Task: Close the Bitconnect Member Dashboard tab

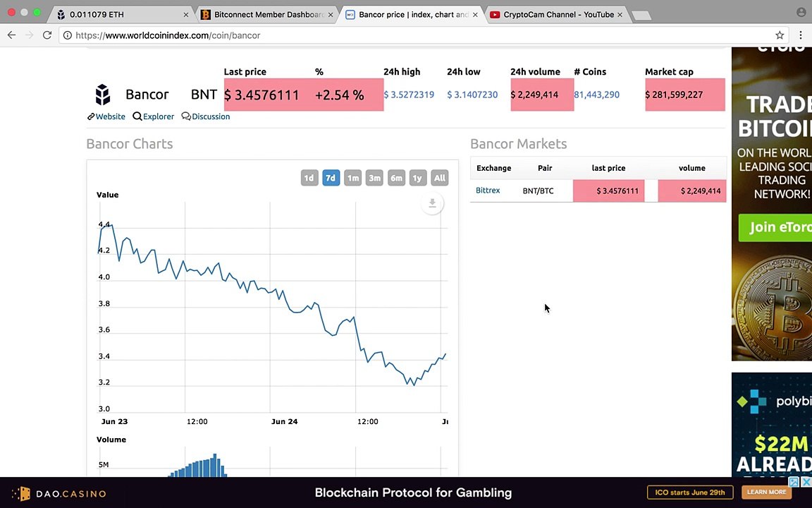Action: click(331, 15)
